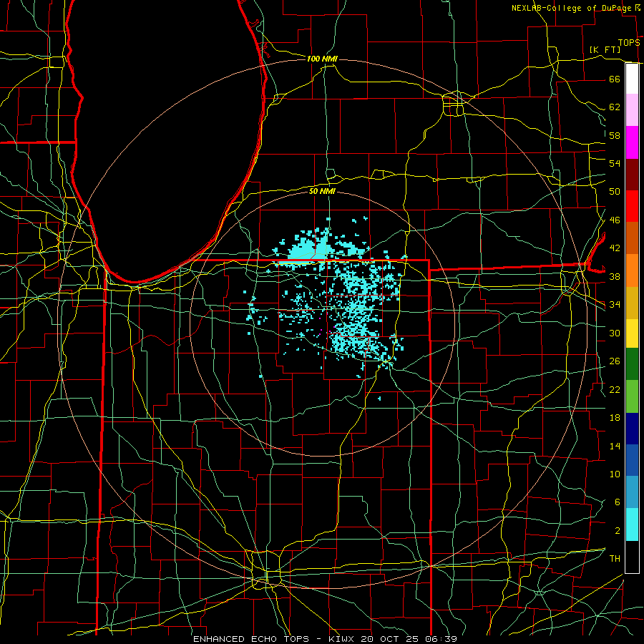Click the gold swatch between 34 and 38
The image size is (644, 644).
pos(632,303)
